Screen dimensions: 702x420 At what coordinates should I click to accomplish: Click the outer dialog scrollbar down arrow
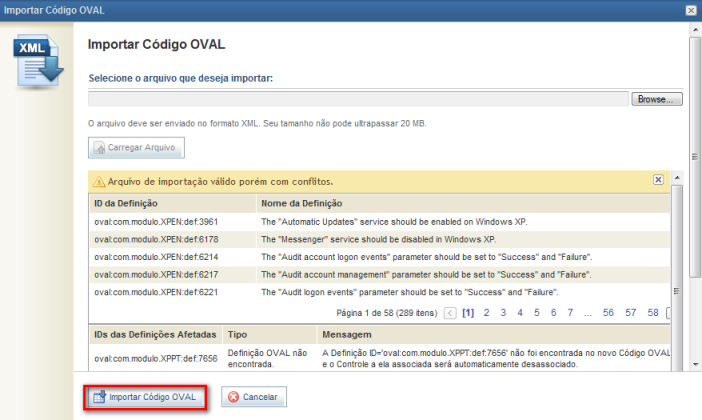point(695,364)
